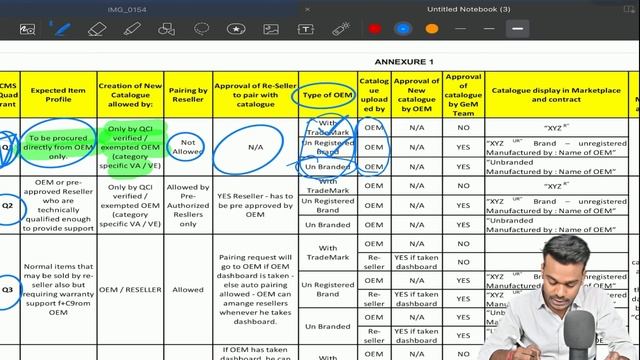Click the circled N/A cell in the Q1 row
640x360 pixels.
point(256,147)
